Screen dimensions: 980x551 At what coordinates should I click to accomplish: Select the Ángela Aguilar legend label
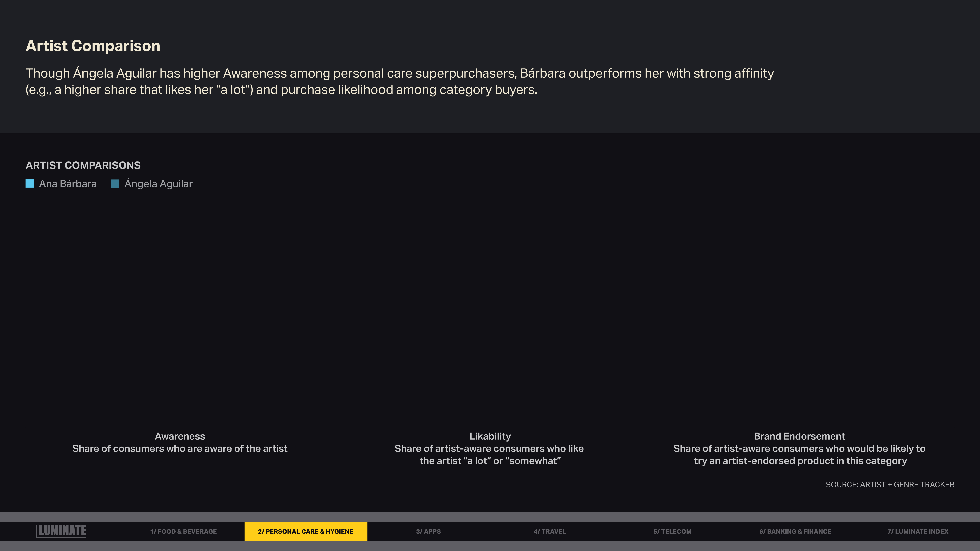click(x=158, y=184)
